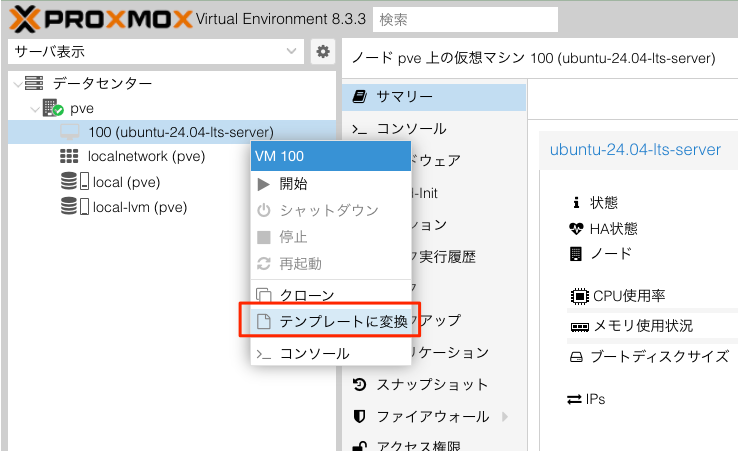Click the info icon beside 状態
Screen dimensions: 738x451
576,202
